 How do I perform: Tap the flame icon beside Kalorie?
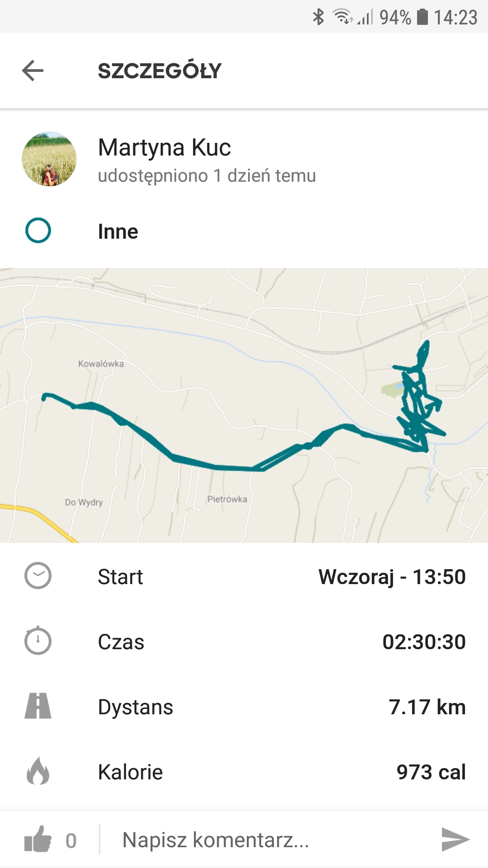coord(38,771)
